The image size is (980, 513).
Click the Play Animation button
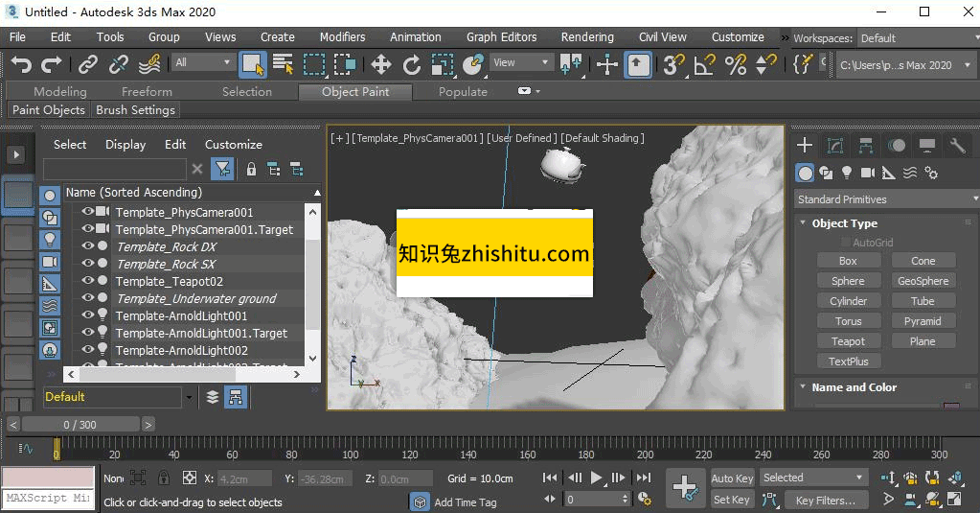pos(596,478)
